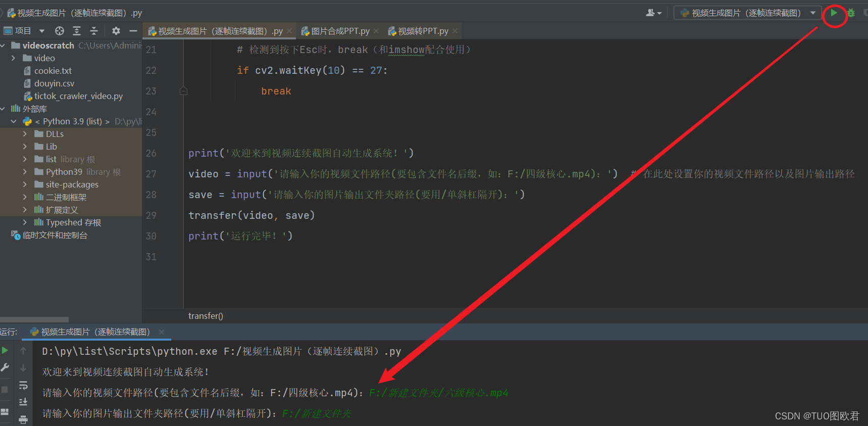Click the locate target crosshair icon
Screen dimensions: 868x426
coord(60,31)
